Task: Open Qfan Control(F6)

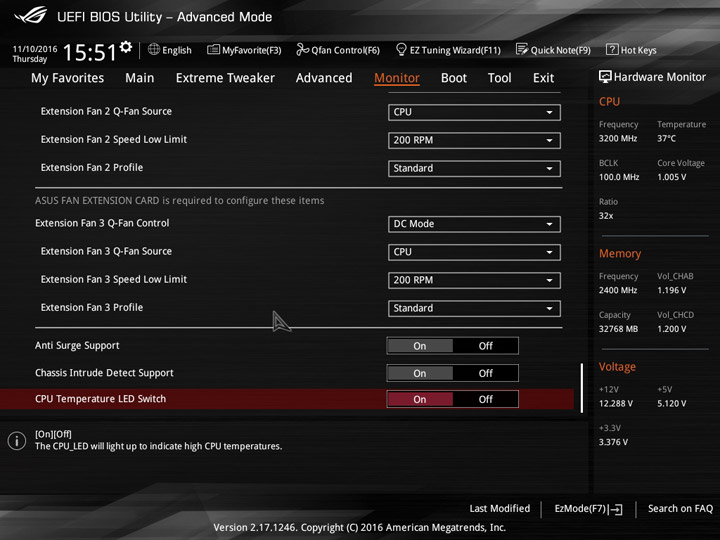Action: click(x=338, y=50)
